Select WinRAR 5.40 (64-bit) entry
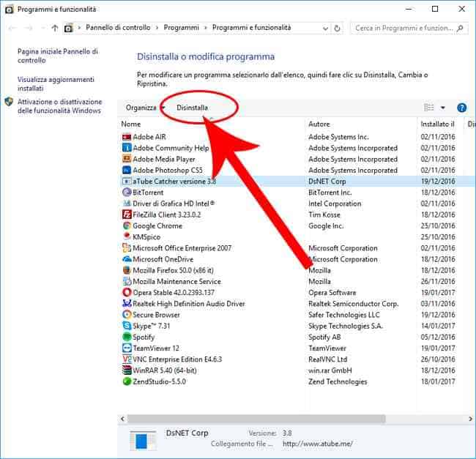Viewport: 476px width, 459px height. 165,370
